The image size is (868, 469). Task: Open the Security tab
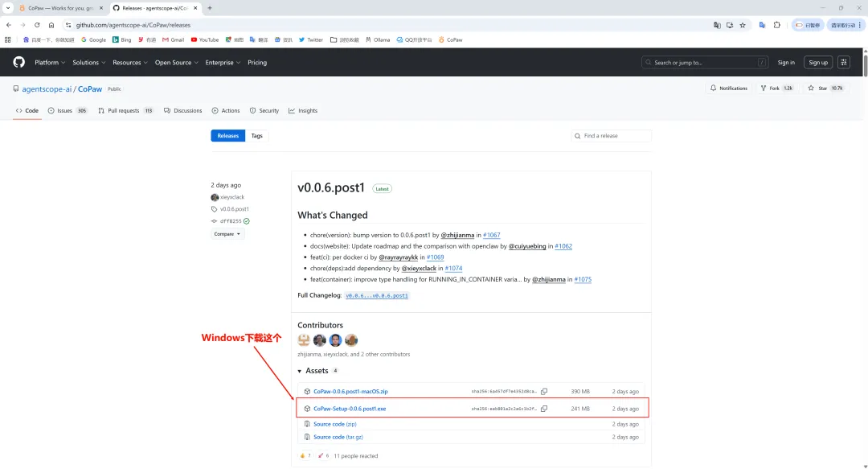[264, 111]
